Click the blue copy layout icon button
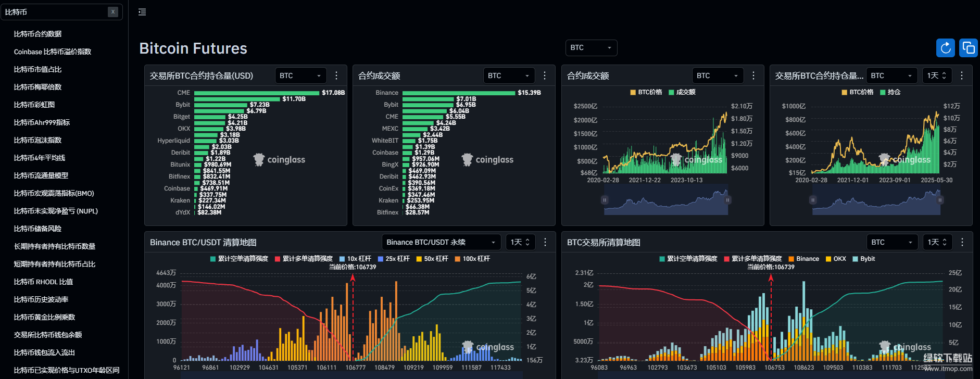 (x=969, y=48)
